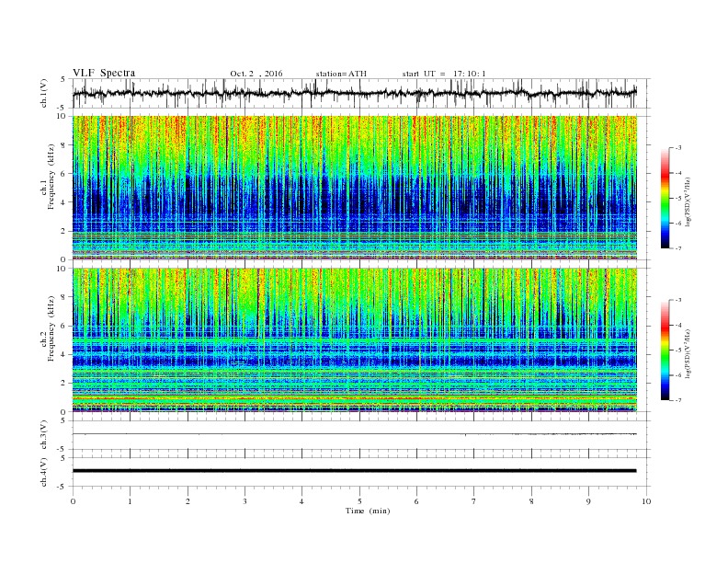Click the "-5" tick on ch.2 colorbar

(x=678, y=350)
